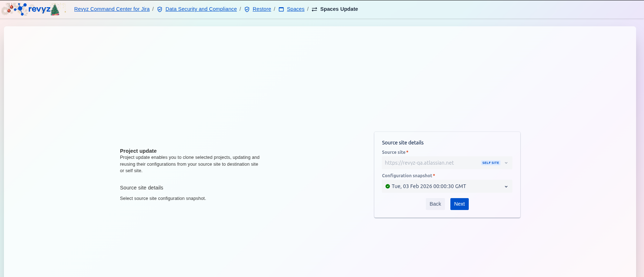Expand Source site using its chevron arrow
644x277 pixels.
tap(506, 163)
